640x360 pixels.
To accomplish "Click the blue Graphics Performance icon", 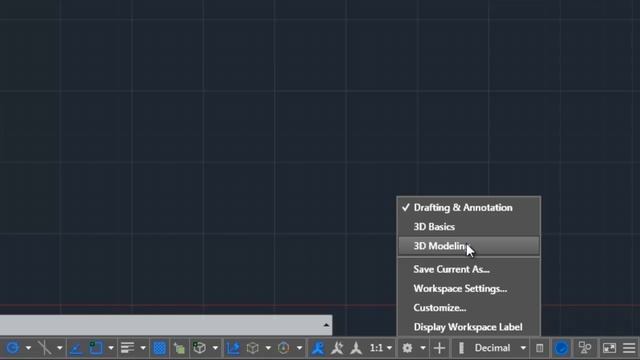I will [x=561, y=348].
